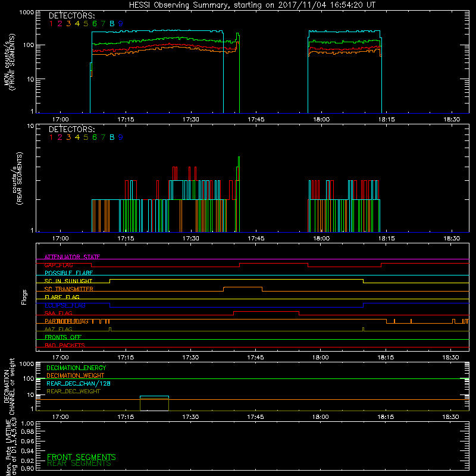476x476 pixels.
Task: Click the SC_TRANSMITTER flag label
Action: point(69,289)
